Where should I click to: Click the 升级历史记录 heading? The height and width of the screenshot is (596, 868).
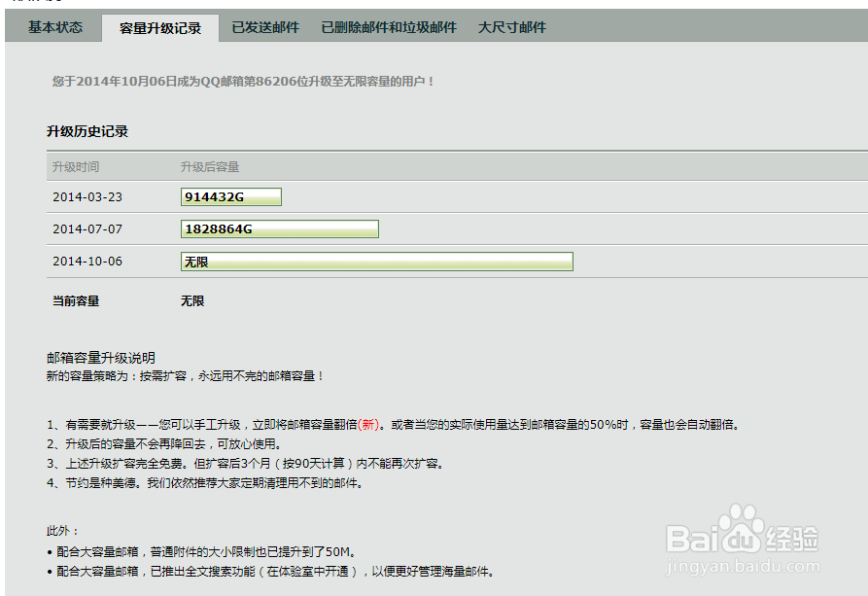tap(87, 131)
